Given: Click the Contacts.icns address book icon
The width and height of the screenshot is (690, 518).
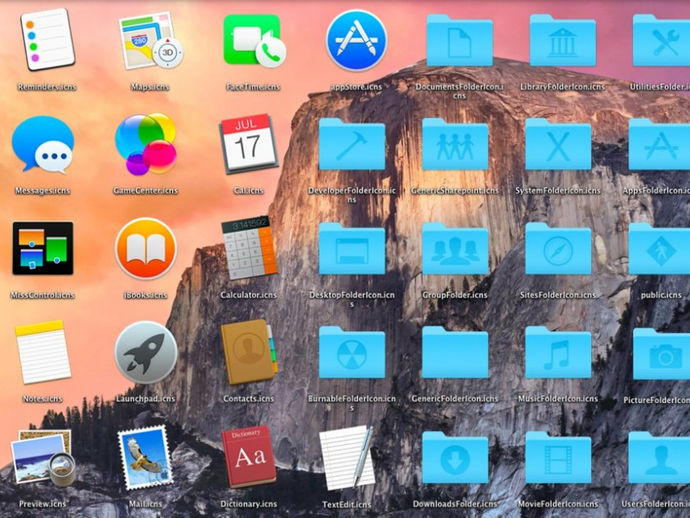Looking at the screenshot, I should (x=249, y=352).
